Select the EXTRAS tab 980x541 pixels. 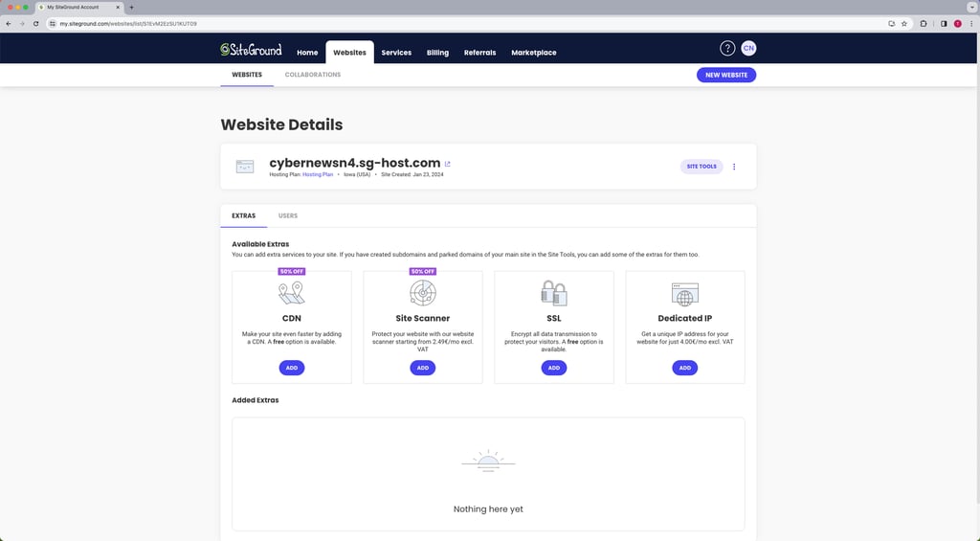(x=244, y=215)
